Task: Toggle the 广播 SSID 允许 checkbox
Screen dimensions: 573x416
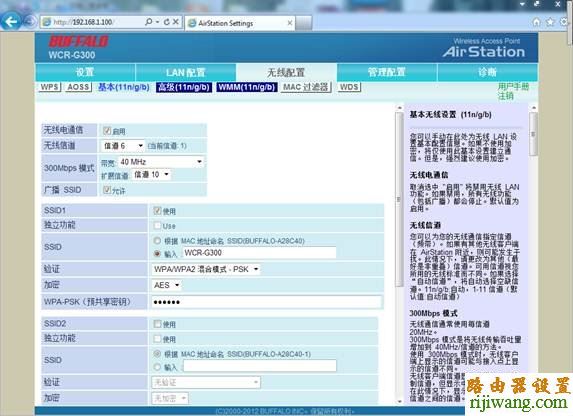Action: coord(107,190)
